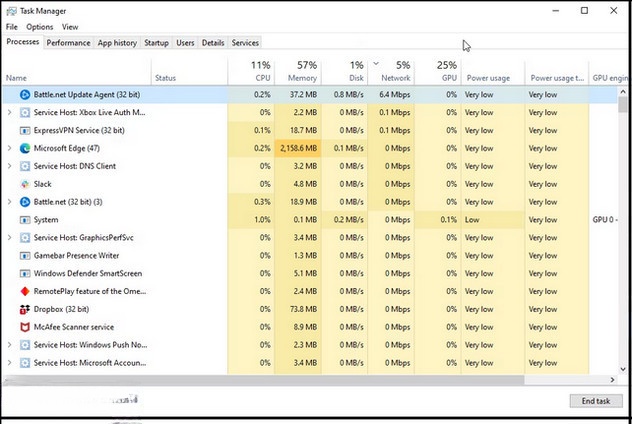
Task: Expand Service Host: Windows Push row
Action: tap(9, 345)
